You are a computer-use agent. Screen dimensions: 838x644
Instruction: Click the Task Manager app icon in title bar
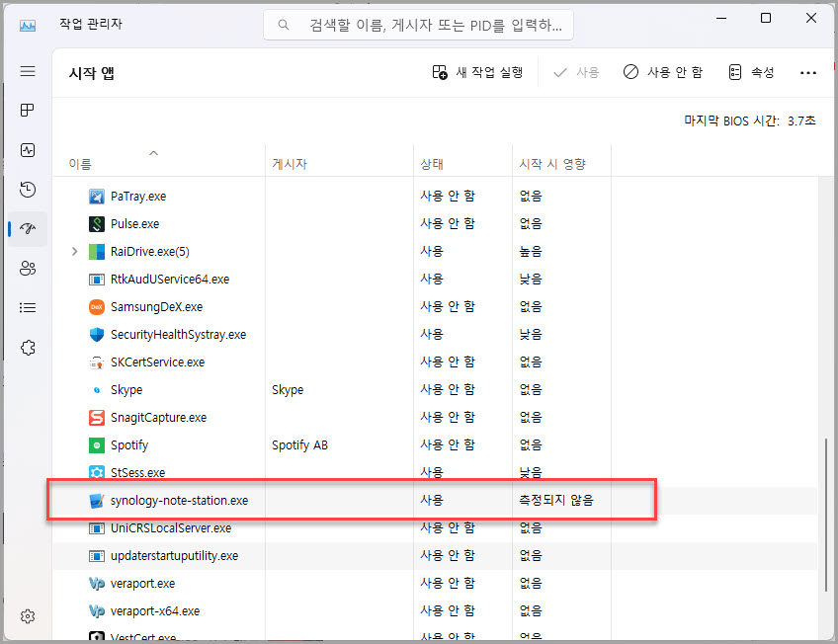(28, 25)
